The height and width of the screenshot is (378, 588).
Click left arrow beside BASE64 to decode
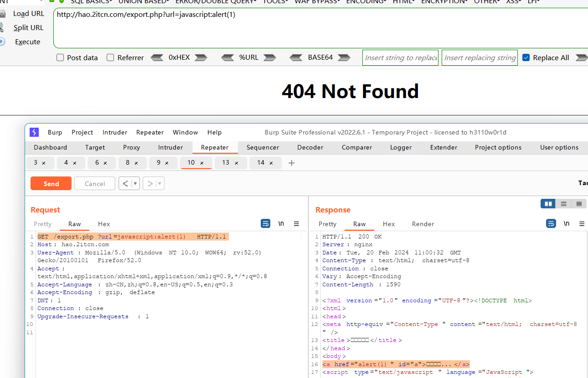pos(296,57)
